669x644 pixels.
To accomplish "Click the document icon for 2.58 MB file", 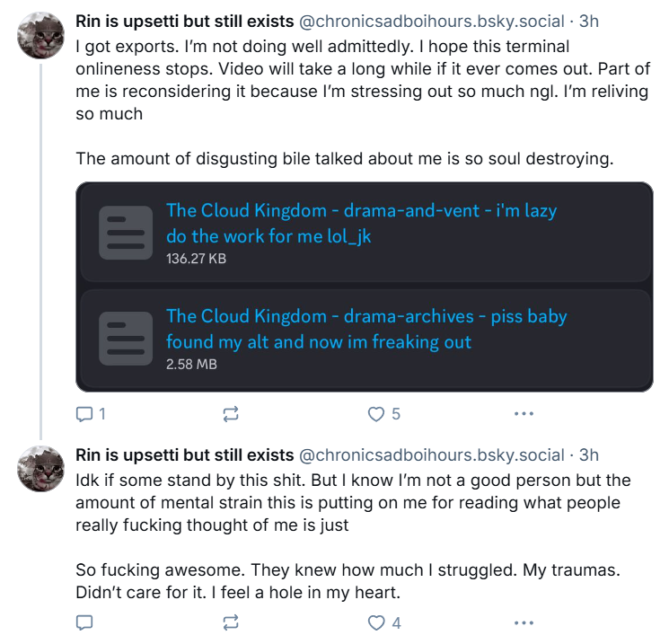I will tap(126, 339).
